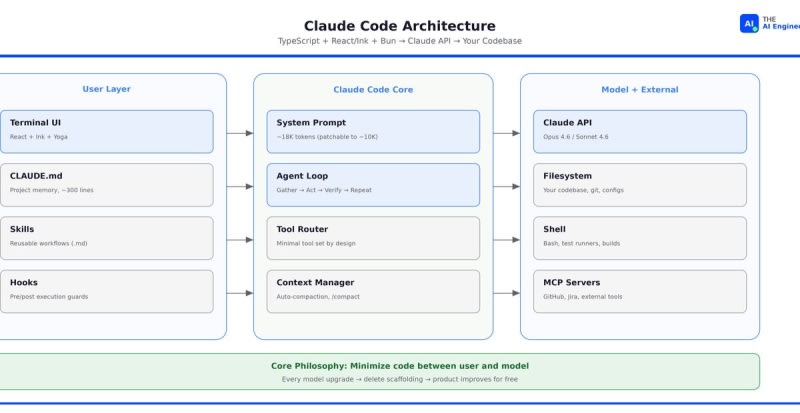800x413 pixels.
Task: Click the Model + External heading
Action: click(640, 89)
